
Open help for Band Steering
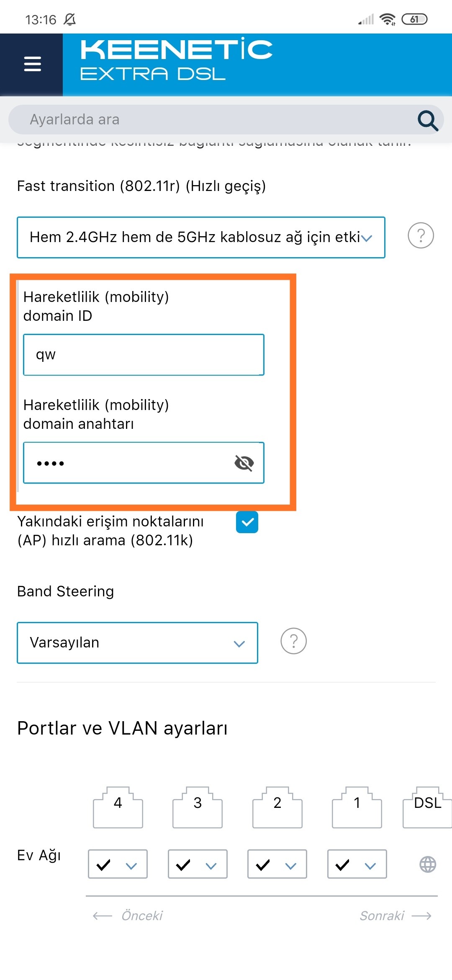[293, 641]
